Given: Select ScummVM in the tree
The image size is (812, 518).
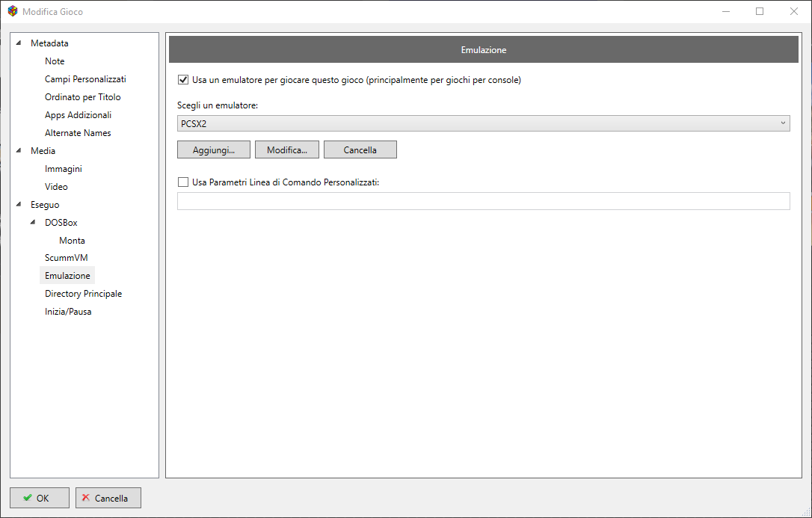Looking at the screenshot, I should pyautogui.click(x=67, y=258).
